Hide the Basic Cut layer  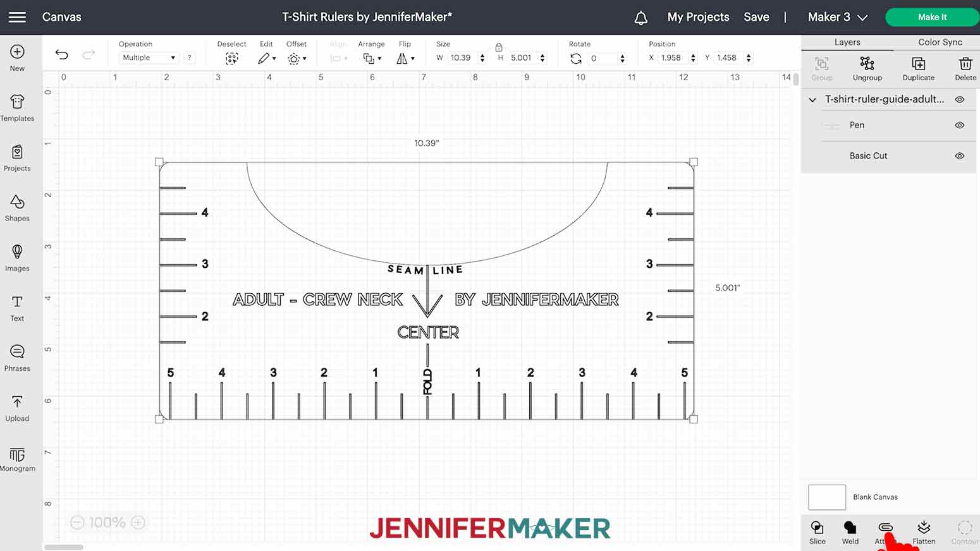pos(959,155)
